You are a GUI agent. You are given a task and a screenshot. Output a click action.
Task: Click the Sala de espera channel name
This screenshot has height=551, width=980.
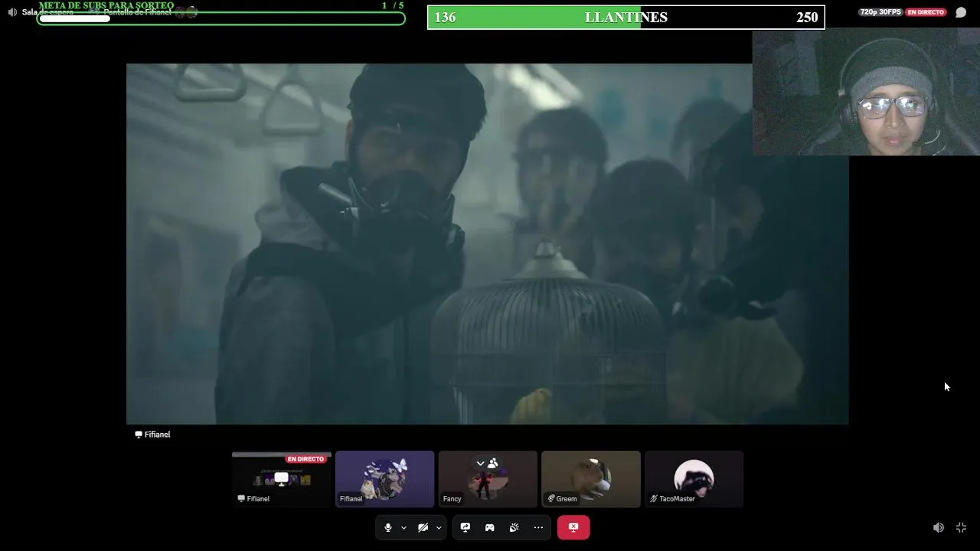coord(47,12)
